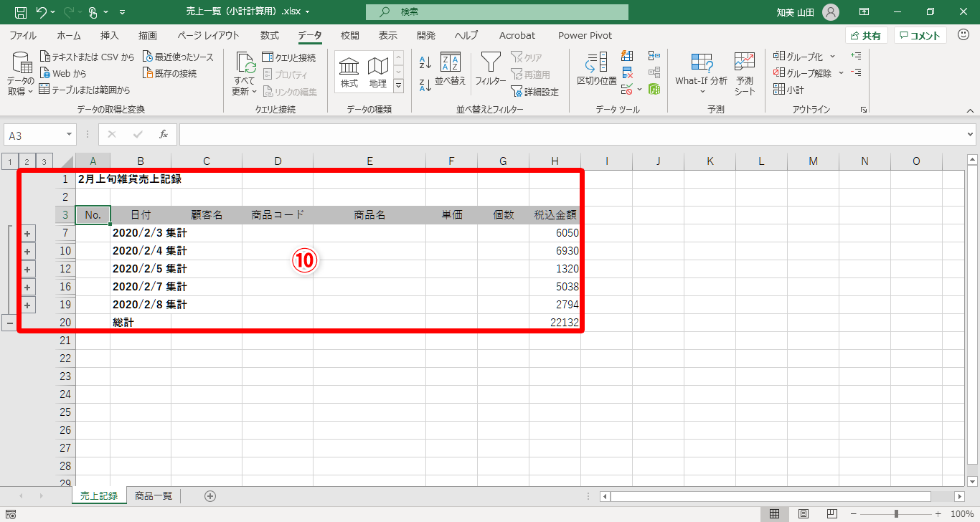980x522 pixels.
Task: Expand the data types gallery
Action: pyautogui.click(x=399, y=87)
